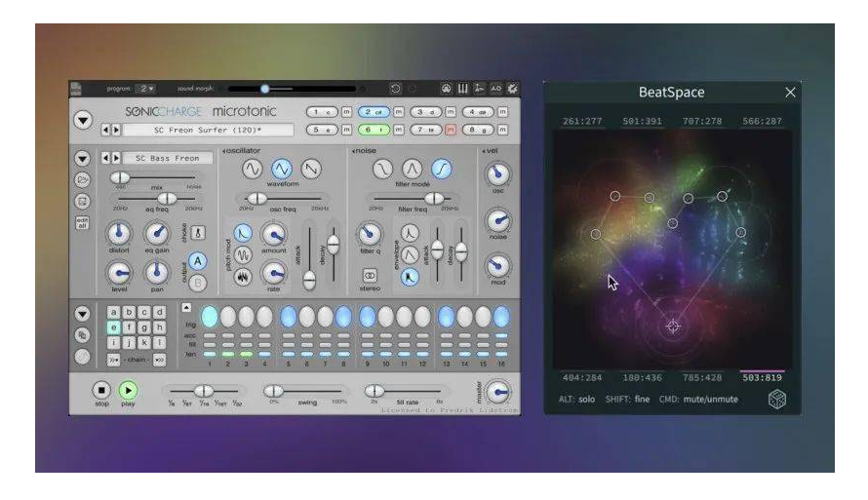Click the open drum patch folder icon
This screenshot has width=868, height=500.
pyautogui.click(x=83, y=179)
